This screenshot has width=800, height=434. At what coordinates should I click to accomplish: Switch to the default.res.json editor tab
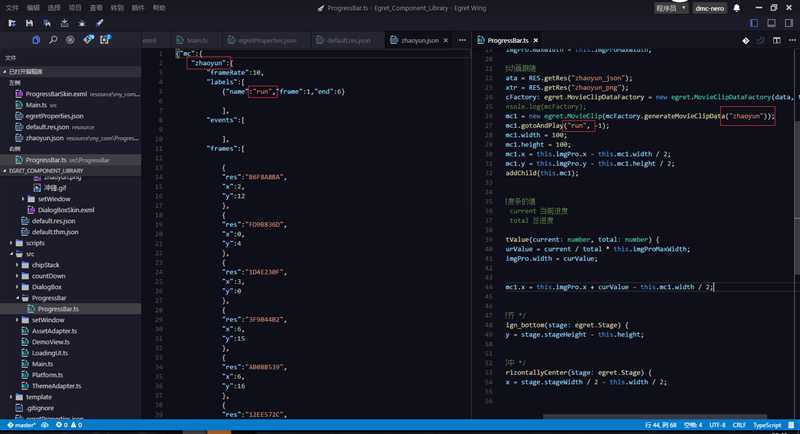click(x=344, y=40)
